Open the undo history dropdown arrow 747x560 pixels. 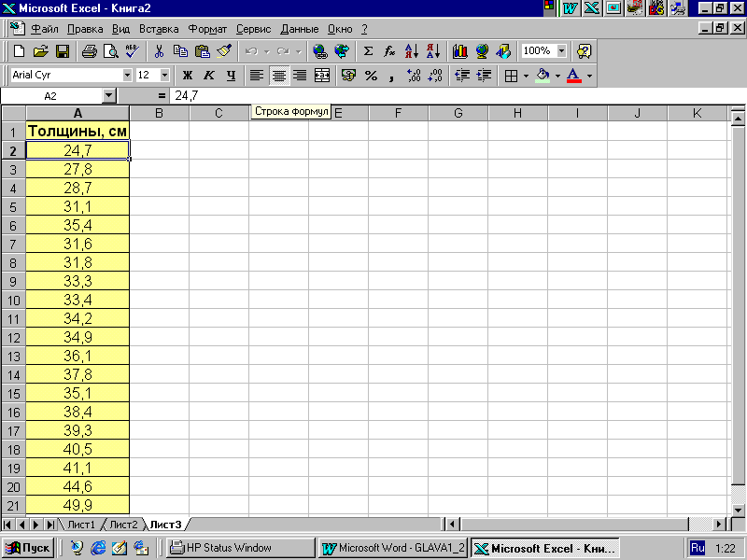pyautogui.click(x=267, y=51)
